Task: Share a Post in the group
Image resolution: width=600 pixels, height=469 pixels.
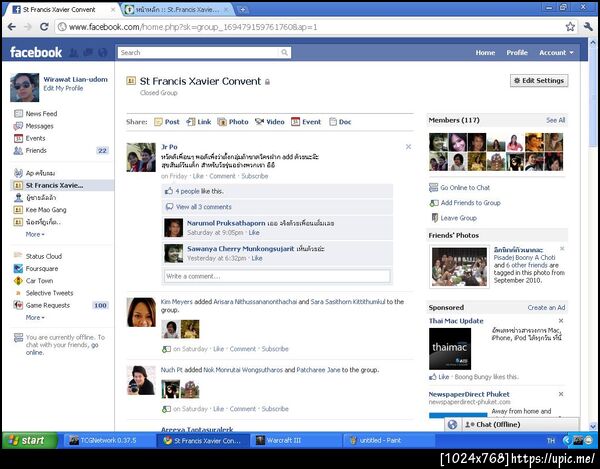Action: click(x=167, y=122)
